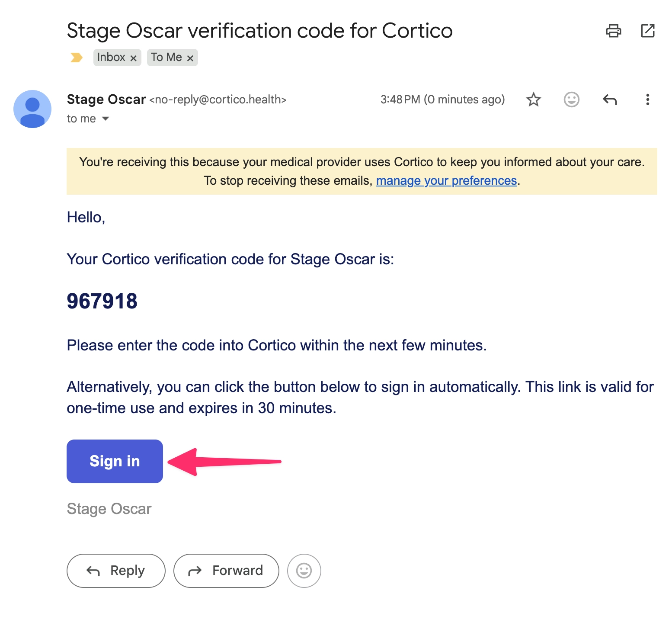The height and width of the screenshot is (642, 672).
Task: Click the To Me label chip
Action: [166, 58]
